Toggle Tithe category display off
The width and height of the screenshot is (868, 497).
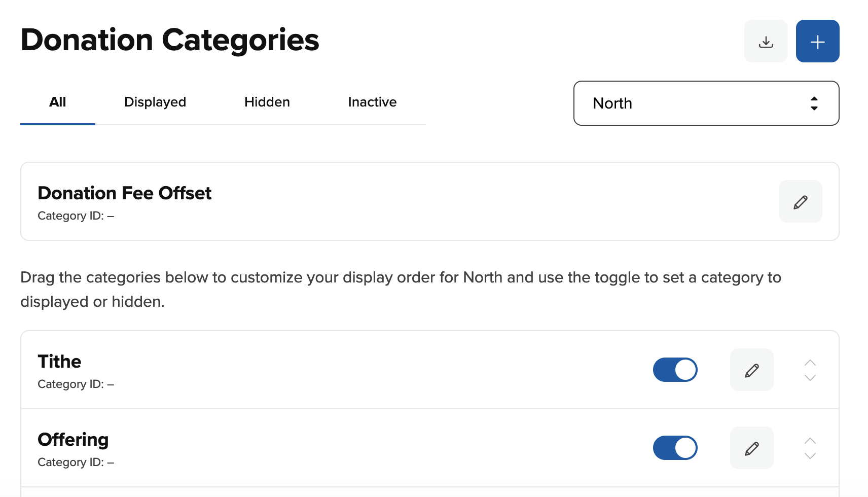click(x=675, y=370)
